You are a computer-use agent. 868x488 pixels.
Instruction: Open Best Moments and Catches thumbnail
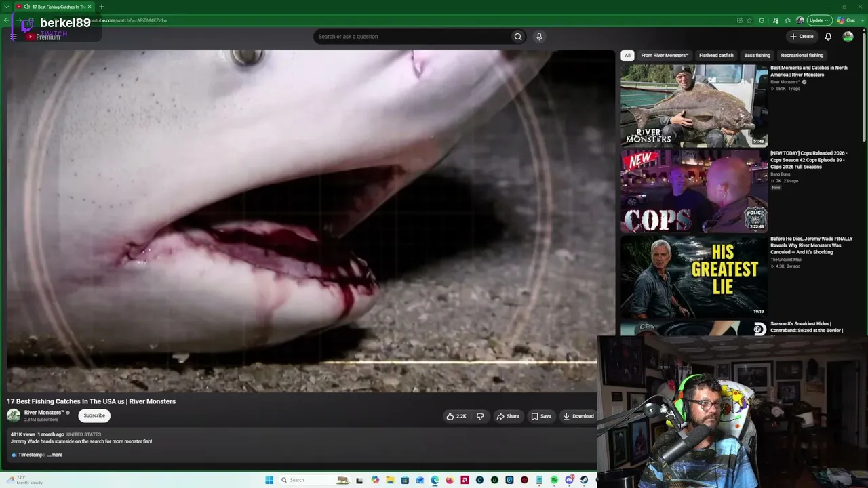(694, 106)
